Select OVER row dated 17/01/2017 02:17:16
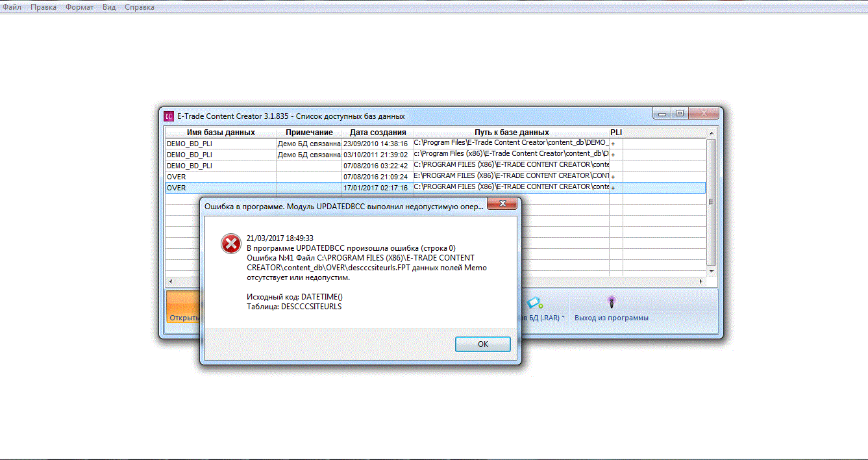The height and width of the screenshot is (460, 868). point(436,188)
